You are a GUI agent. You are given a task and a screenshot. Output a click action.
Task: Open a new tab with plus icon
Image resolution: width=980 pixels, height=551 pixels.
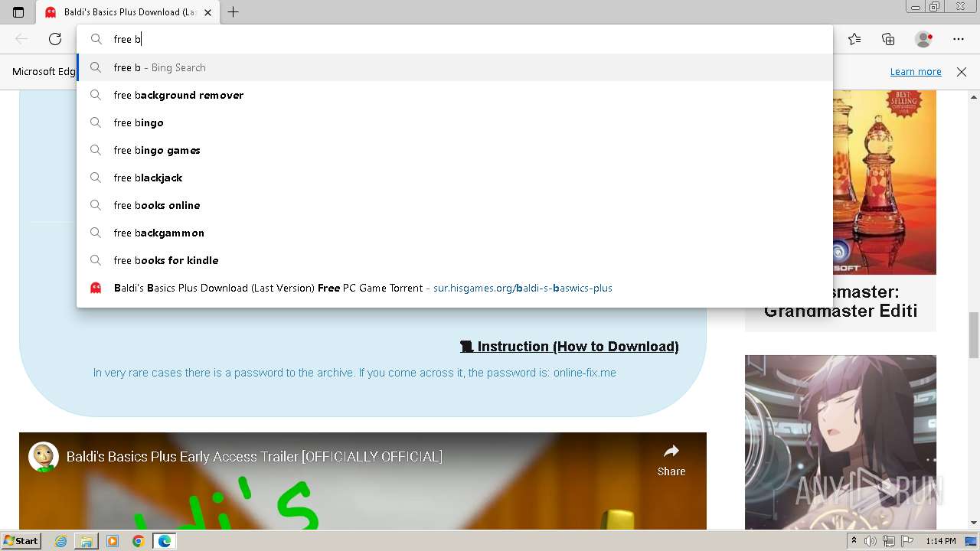pos(234,12)
